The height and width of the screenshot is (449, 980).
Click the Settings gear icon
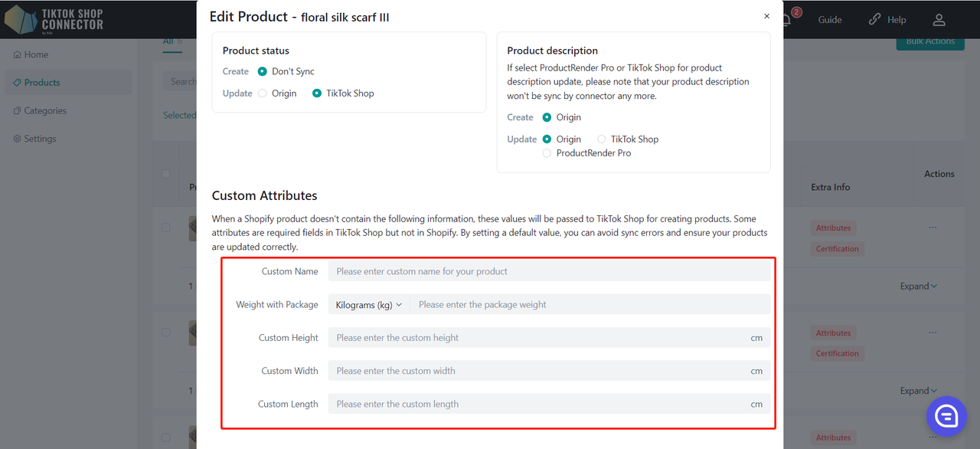coord(17,139)
